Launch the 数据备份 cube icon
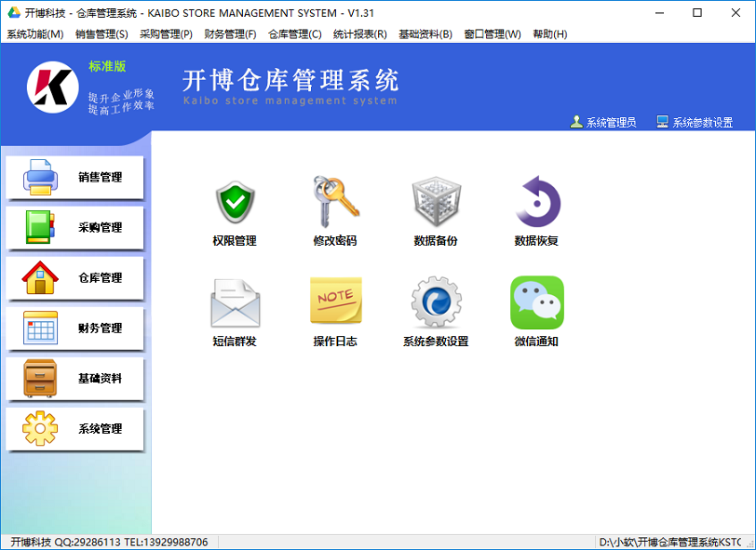Viewport: 756px width, 550px height. (437, 202)
